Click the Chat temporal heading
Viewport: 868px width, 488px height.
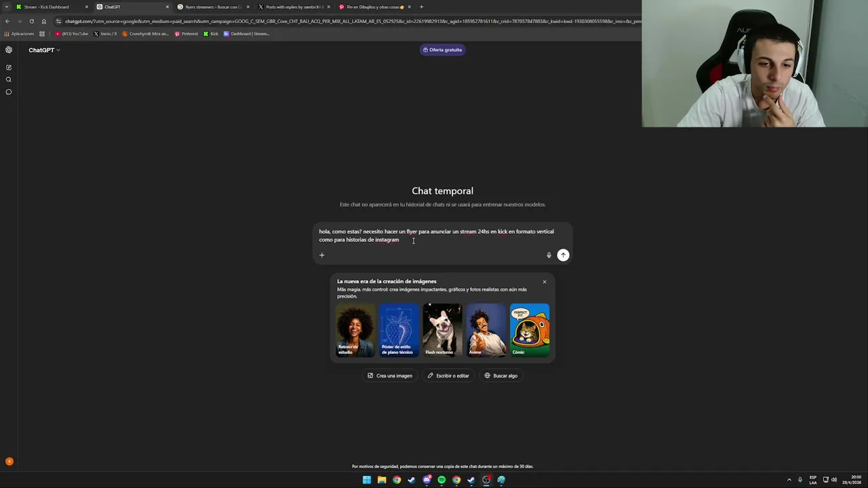(x=442, y=191)
